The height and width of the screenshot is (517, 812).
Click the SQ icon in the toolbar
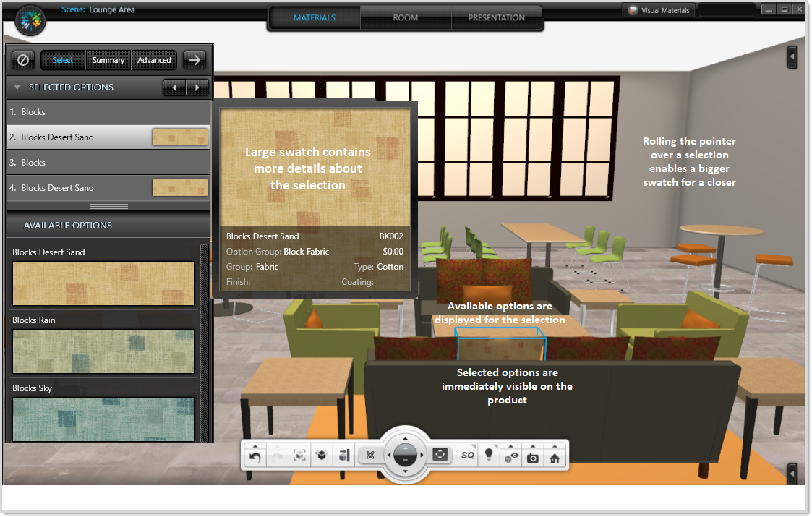pos(467,456)
